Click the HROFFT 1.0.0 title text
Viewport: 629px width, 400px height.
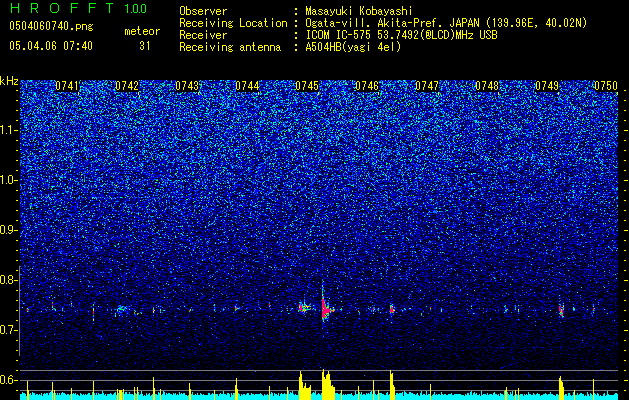click(78, 8)
